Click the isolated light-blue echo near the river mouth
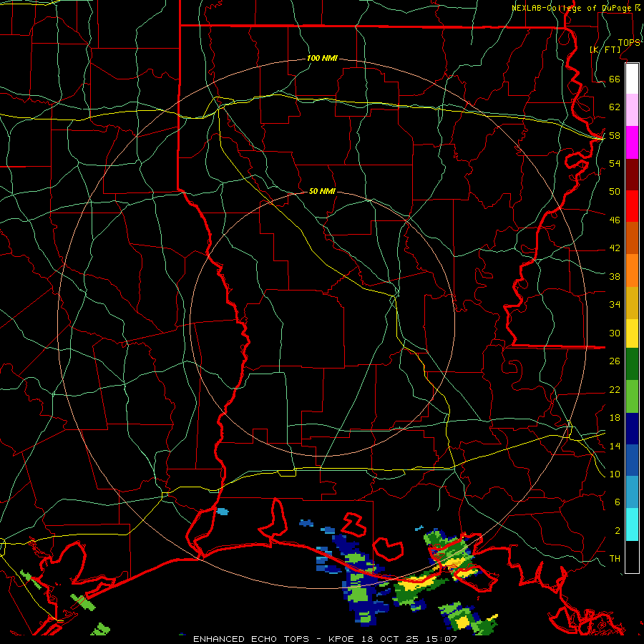The height and width of the screenshot is (644, 644). (223, 512)
